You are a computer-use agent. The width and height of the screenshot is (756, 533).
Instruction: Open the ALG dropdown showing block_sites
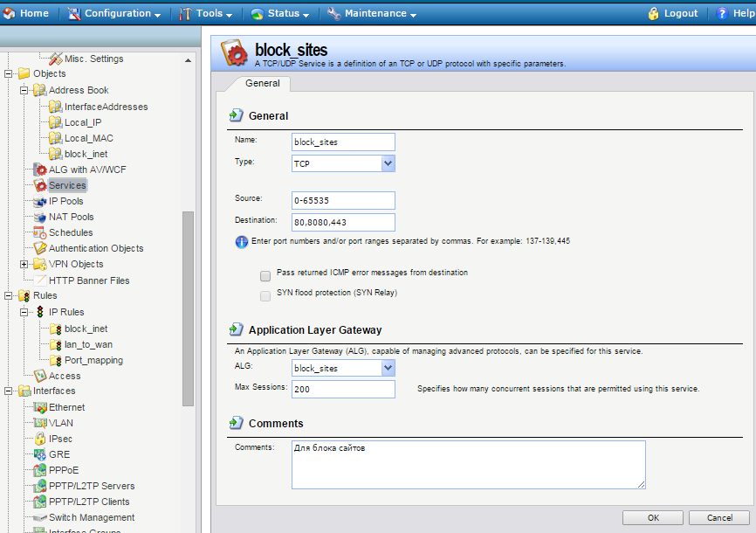point(388,369)
